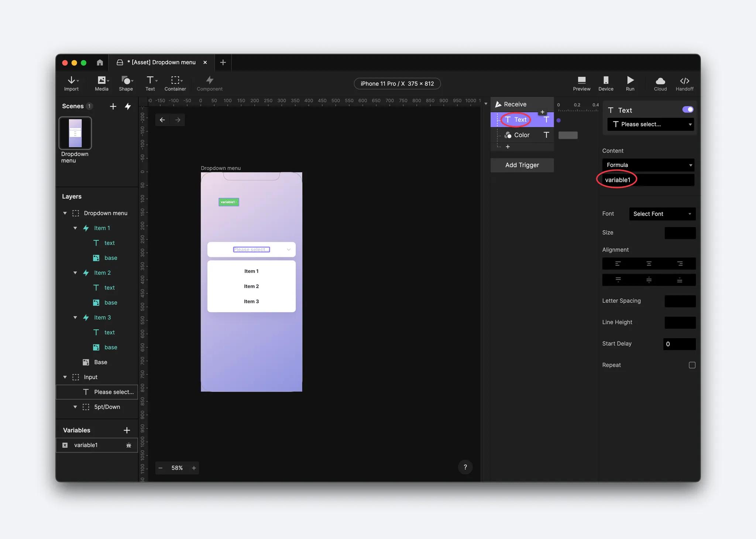
Task: Go to the Home screen
Action: tap(100, 62)
